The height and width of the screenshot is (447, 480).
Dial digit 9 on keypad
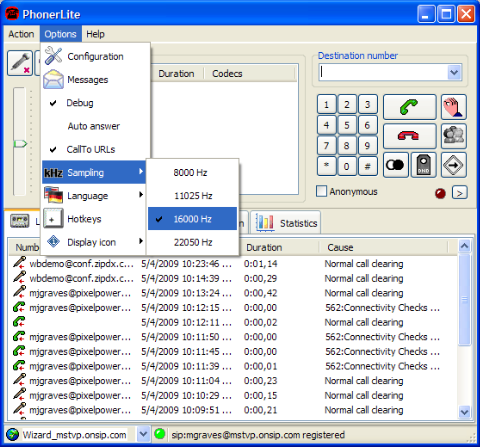click(367, 146)
